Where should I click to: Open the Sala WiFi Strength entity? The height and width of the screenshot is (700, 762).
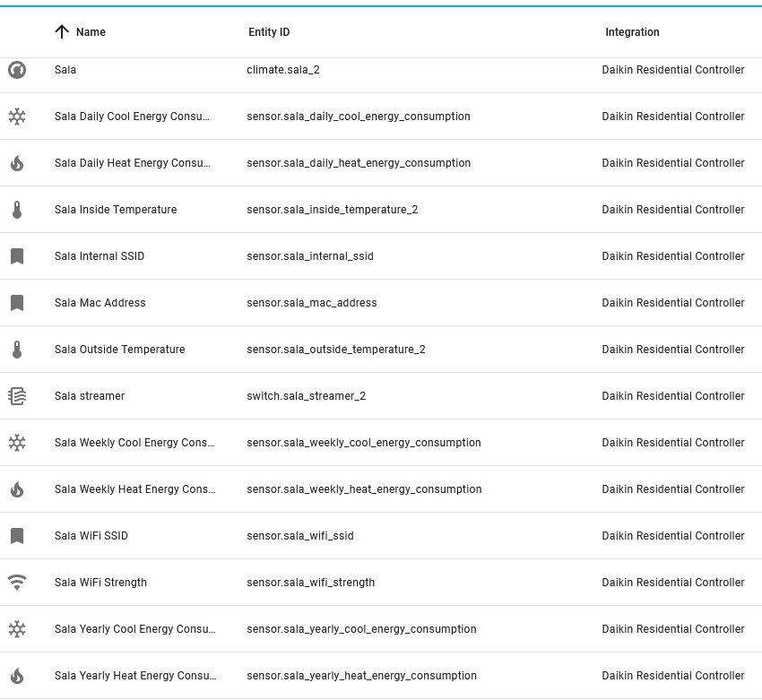pos(100,582)
